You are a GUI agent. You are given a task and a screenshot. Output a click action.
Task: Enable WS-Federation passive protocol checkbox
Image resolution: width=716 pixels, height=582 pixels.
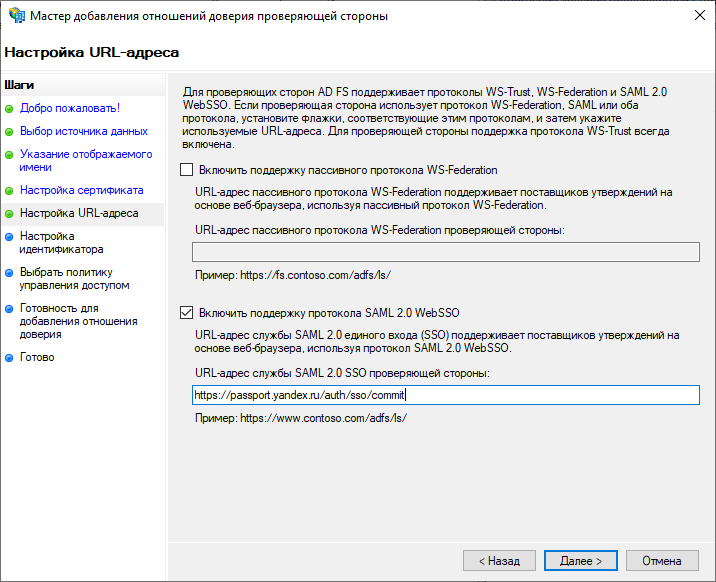click(x=186, y=170)
